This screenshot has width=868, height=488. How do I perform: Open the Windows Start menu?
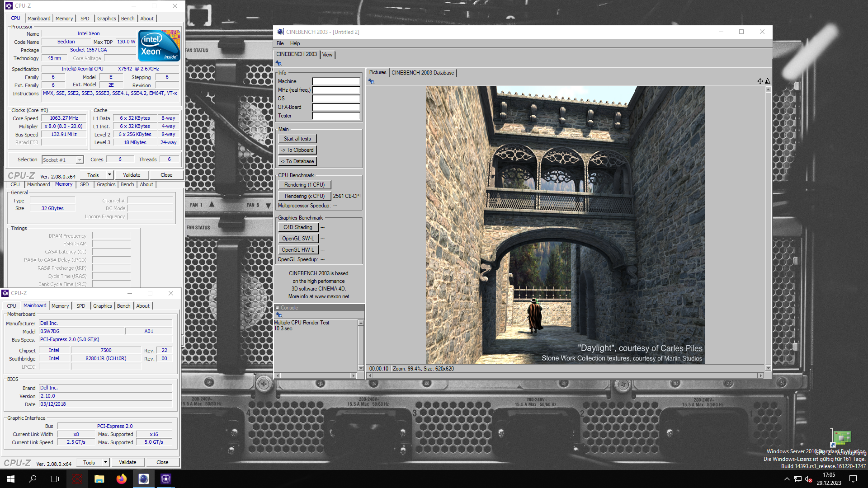point(11,479)
